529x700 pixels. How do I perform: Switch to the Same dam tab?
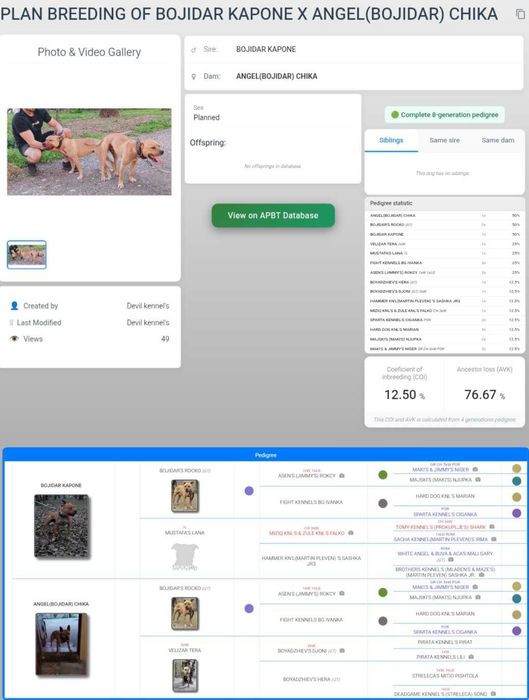(498, 140)
